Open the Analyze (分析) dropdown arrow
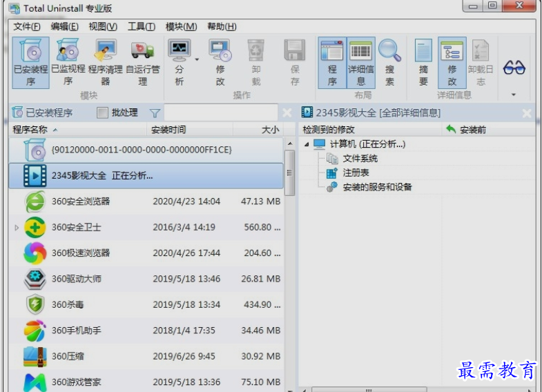 (x=197, y=60)
